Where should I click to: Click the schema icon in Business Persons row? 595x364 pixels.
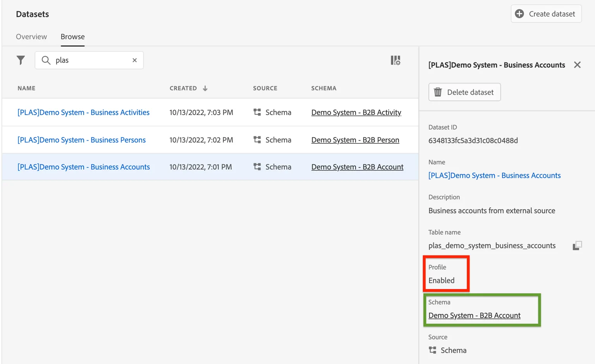tap(257, 140)
